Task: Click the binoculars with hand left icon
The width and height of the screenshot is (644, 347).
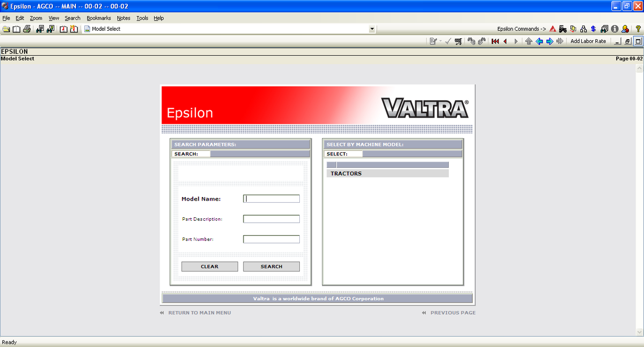Action: pos(471,41)
